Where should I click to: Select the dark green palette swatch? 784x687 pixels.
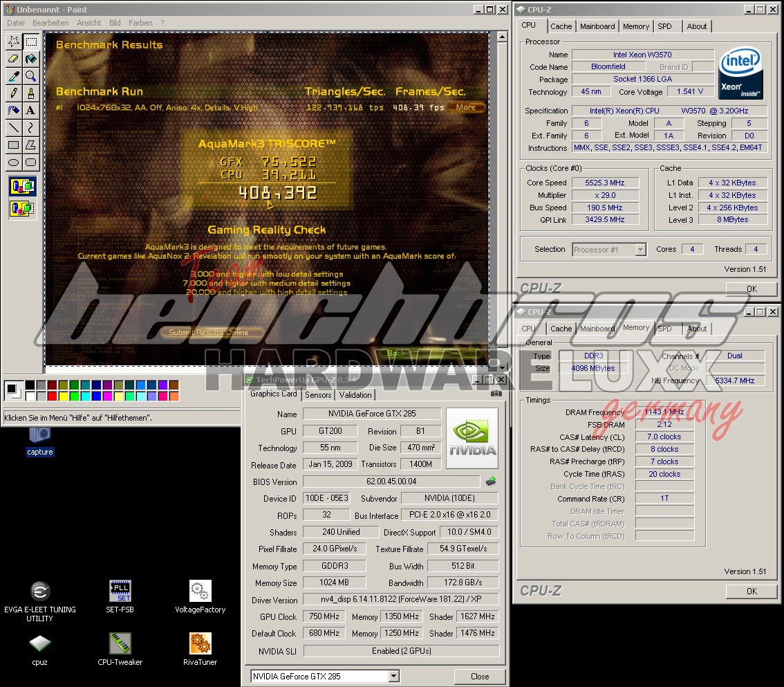coord(74,385)
